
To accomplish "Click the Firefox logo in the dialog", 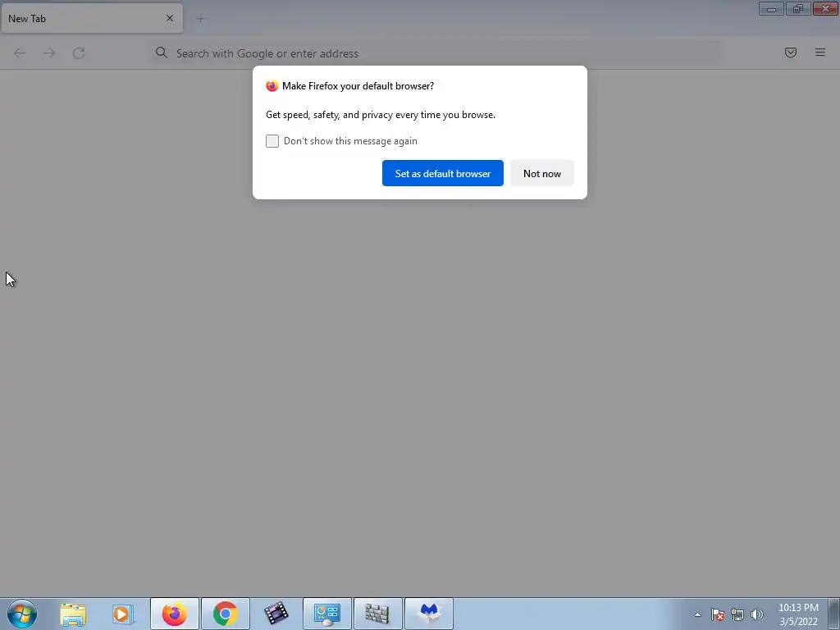I will pyautogui.click(x=272, y=85).
